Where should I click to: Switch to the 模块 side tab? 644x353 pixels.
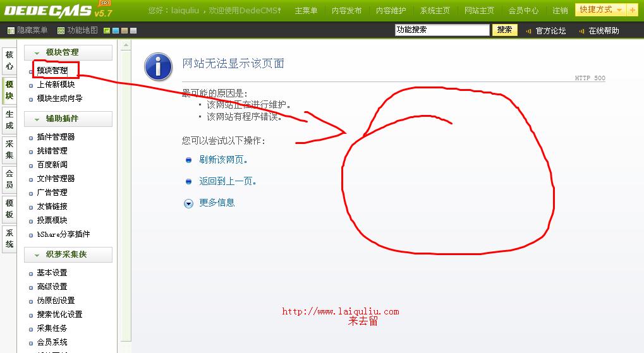point(9,90)
